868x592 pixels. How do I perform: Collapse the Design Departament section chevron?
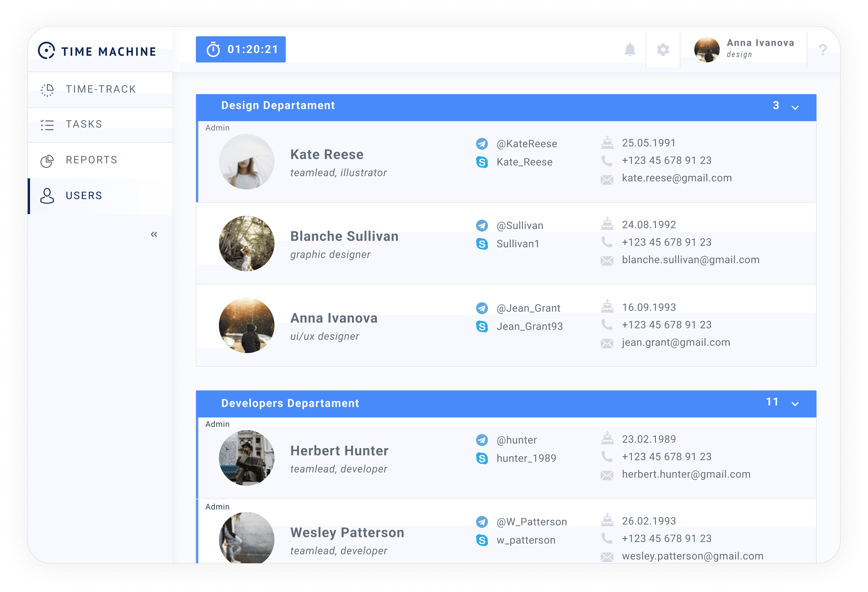[795, 108]
